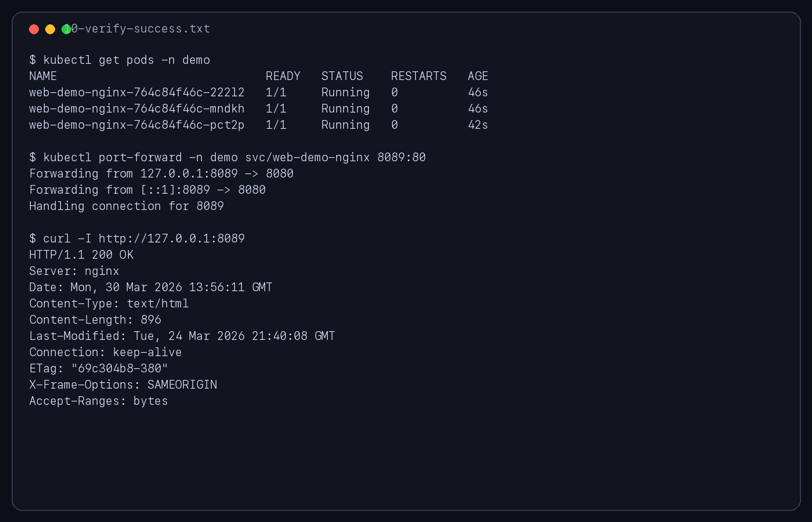Screen dimensions: 812x522
Task: Click the yellow minimize window button
Action: [50, 29]
